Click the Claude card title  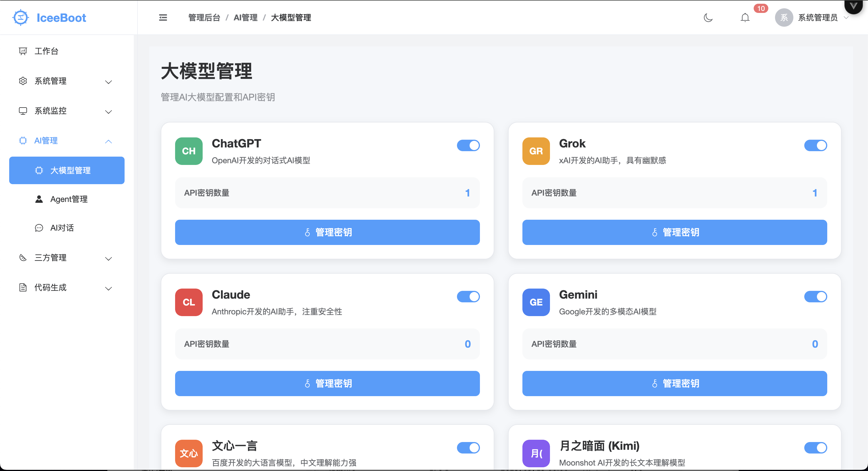pos(231,295)
